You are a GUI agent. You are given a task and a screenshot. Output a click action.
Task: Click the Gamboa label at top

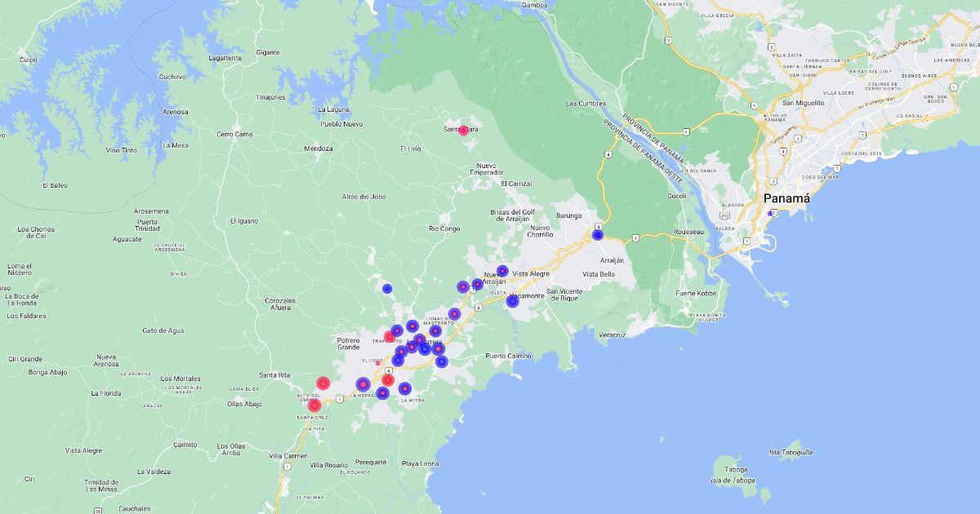[535, 5]
